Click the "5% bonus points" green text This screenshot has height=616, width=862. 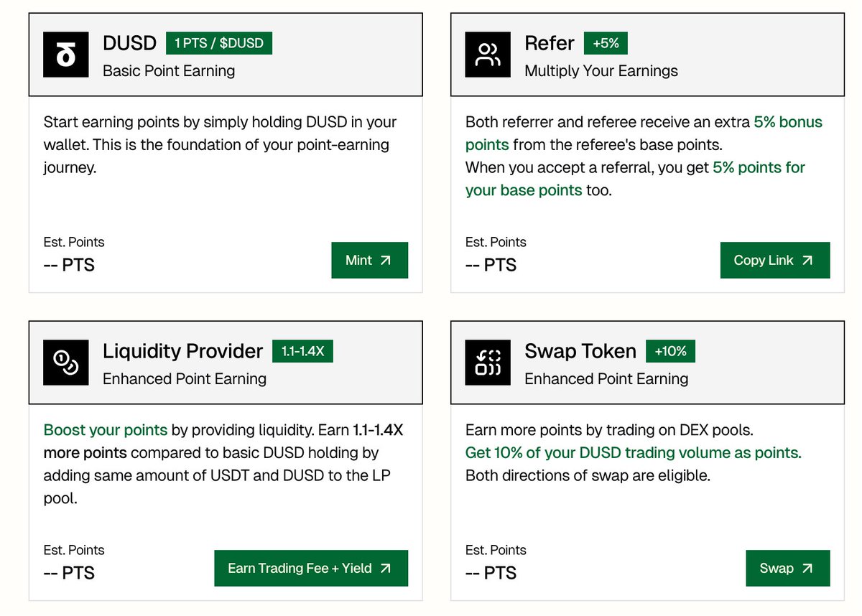pos(788,122)
